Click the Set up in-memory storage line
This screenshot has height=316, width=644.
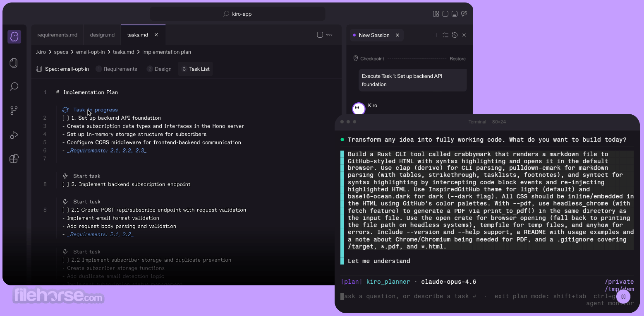(x=134, y=134)
